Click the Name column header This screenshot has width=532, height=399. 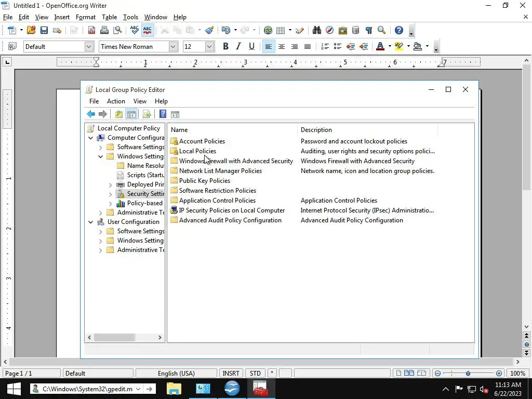[232, 129]
